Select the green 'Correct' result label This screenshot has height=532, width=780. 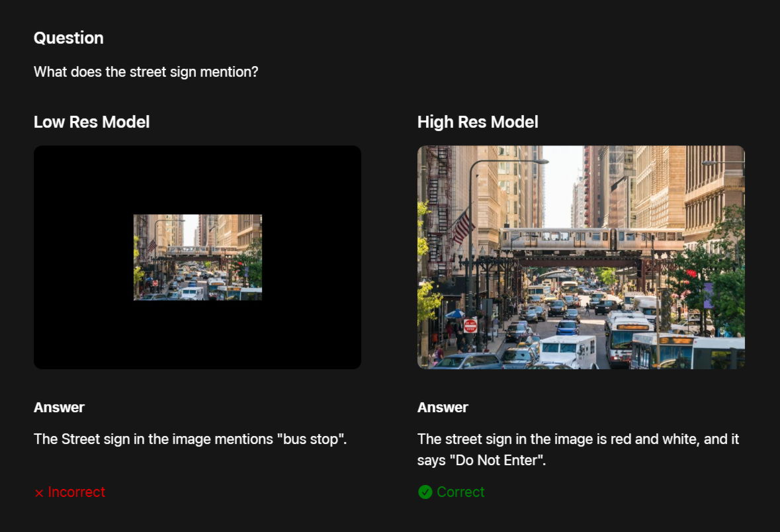460,492
